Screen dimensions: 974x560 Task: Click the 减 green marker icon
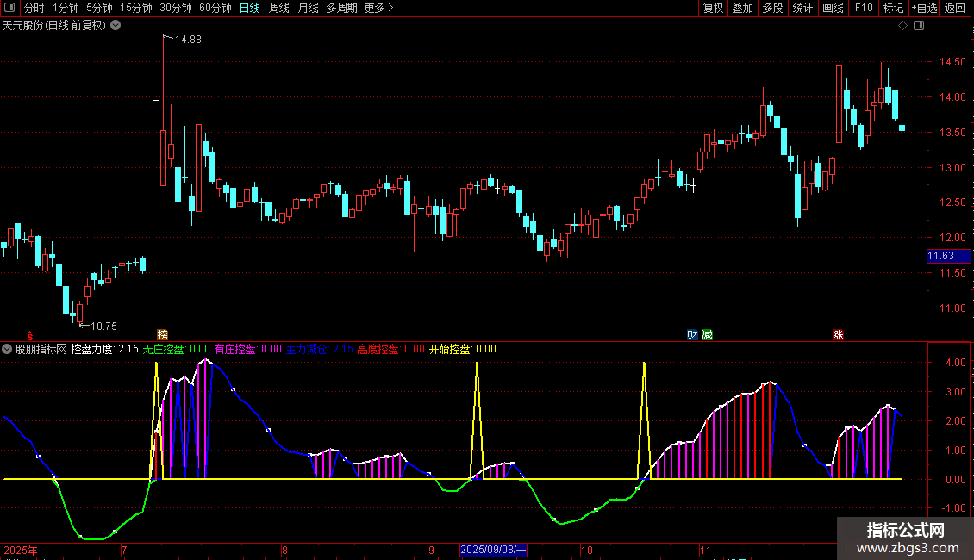(x=707, y=334)
